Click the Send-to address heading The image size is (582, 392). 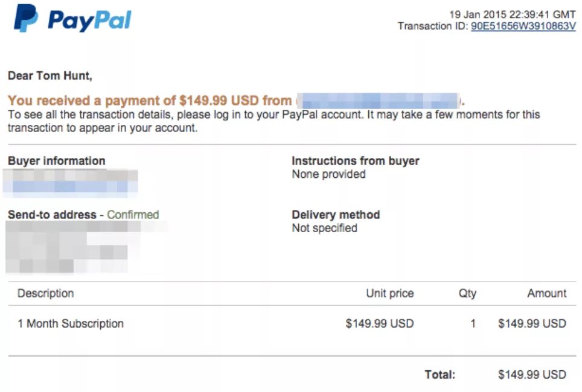(x=52, y=215)
